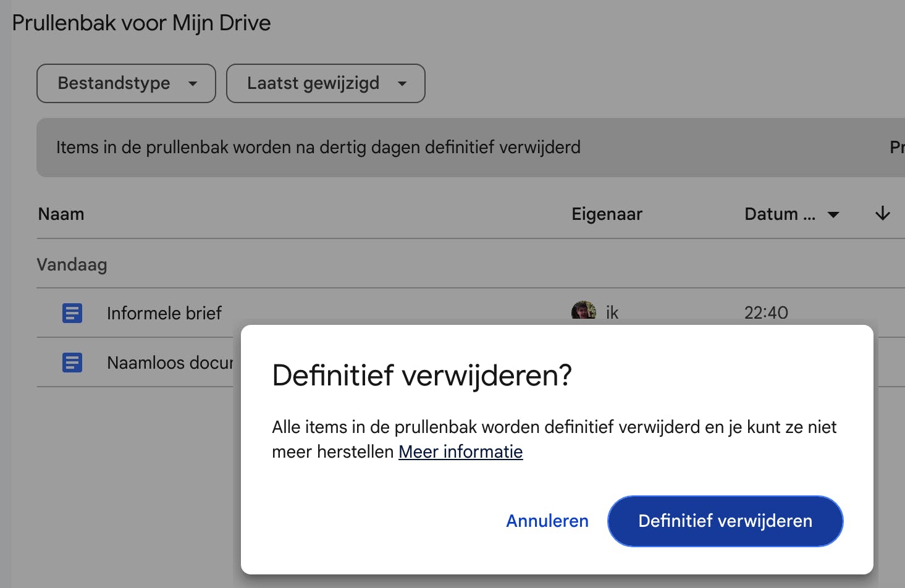Click the cut-off button in the trash banner
This screenshot has width=905, height=588.
896,148
